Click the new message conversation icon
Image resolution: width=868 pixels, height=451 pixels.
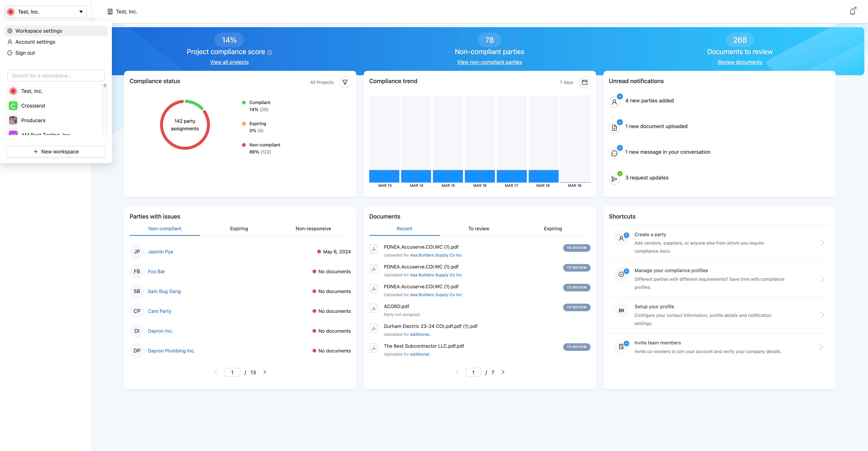(614, 153)
